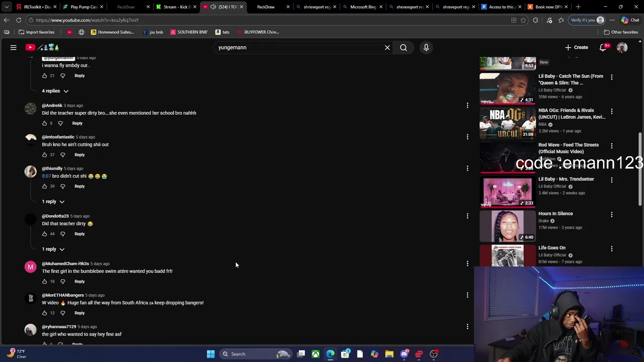Like the 'i wanna fly smbdy out' comment
644x362 pixels.
coord(44,76)
